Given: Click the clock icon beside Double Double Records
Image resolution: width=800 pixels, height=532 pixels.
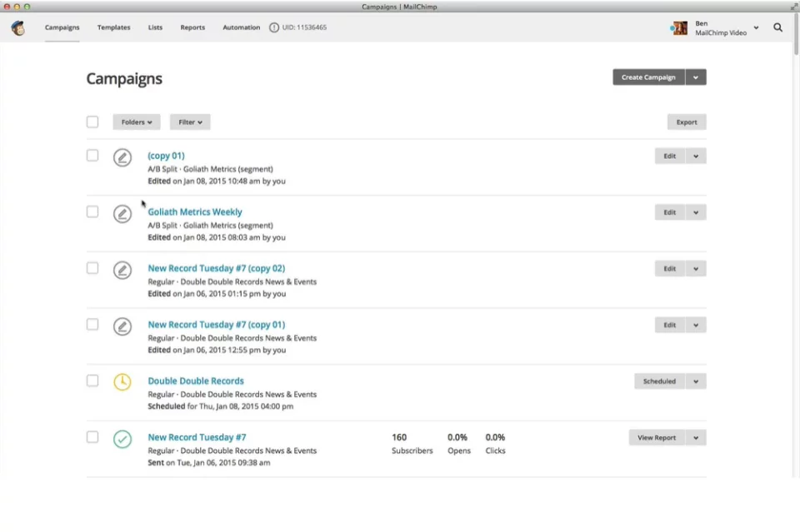Looking at the screenshot, I should pos(122,382).
